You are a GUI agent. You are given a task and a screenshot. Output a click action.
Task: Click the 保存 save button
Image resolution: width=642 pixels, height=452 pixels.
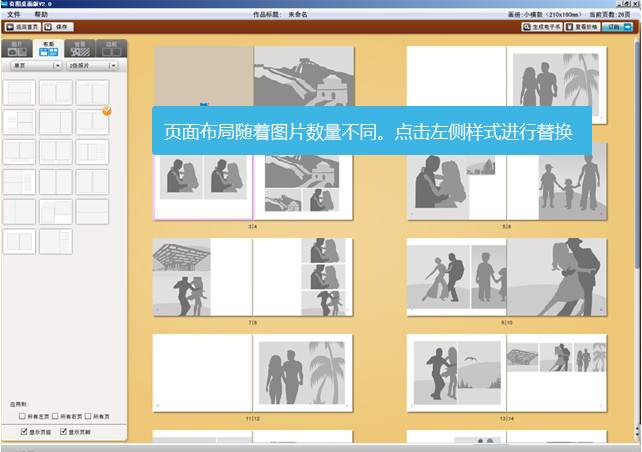click(x=58, y=27)
